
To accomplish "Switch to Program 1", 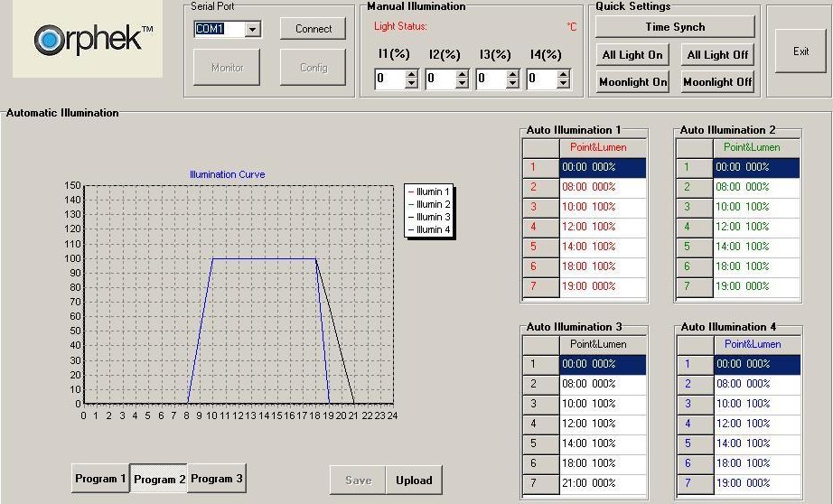I will [x=100, y=479].
